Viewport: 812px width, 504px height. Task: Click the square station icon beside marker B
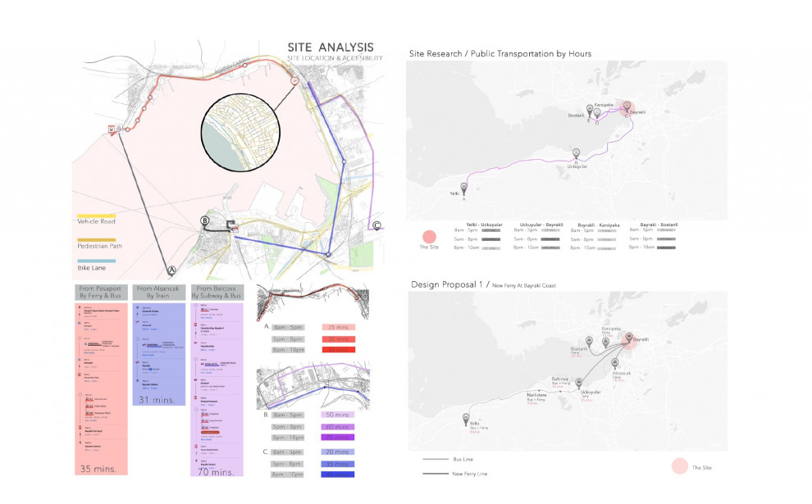[x=232, y=225]
